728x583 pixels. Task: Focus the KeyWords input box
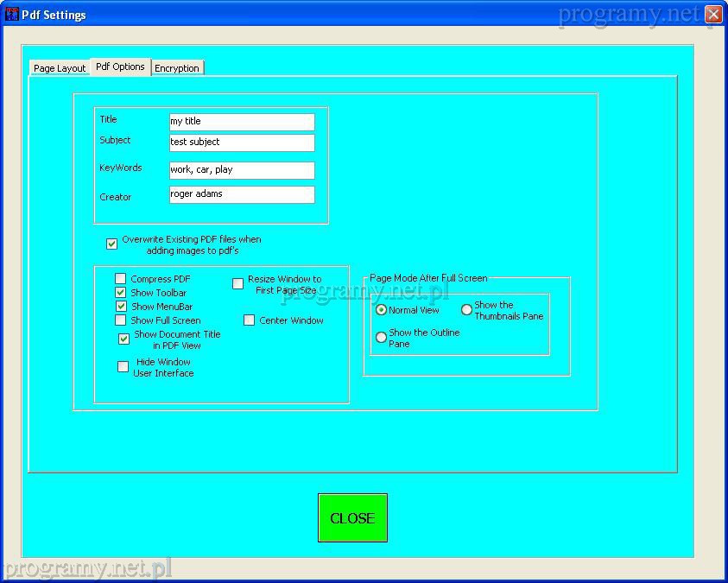[x=242, y=170]
